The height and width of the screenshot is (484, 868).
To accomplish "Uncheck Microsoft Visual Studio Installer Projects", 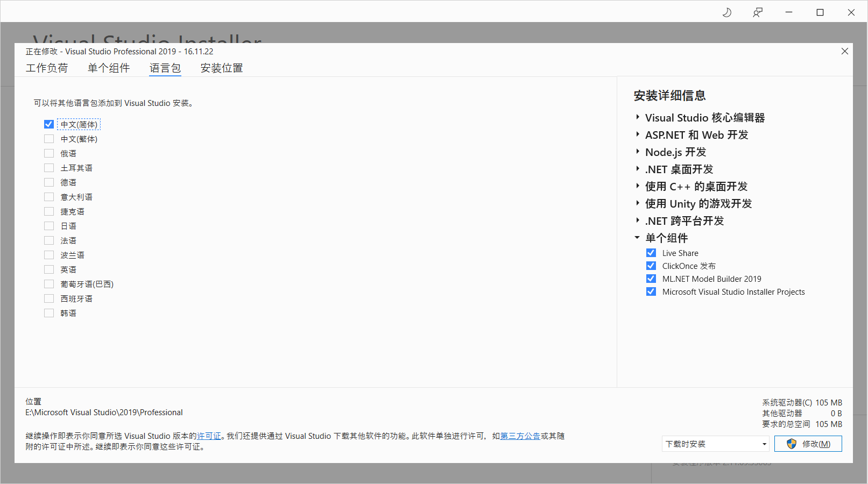I will 651,291.
